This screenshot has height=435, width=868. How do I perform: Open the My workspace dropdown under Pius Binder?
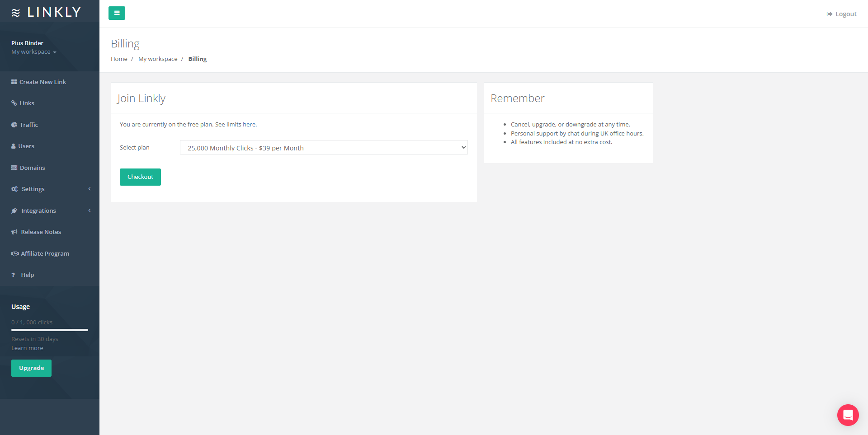point(34,52)
